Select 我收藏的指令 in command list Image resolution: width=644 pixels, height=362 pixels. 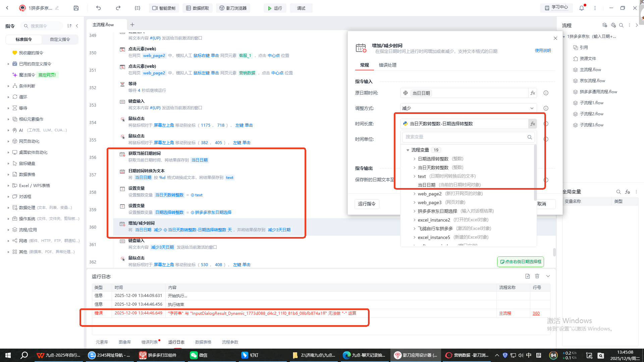click(31, 53)
